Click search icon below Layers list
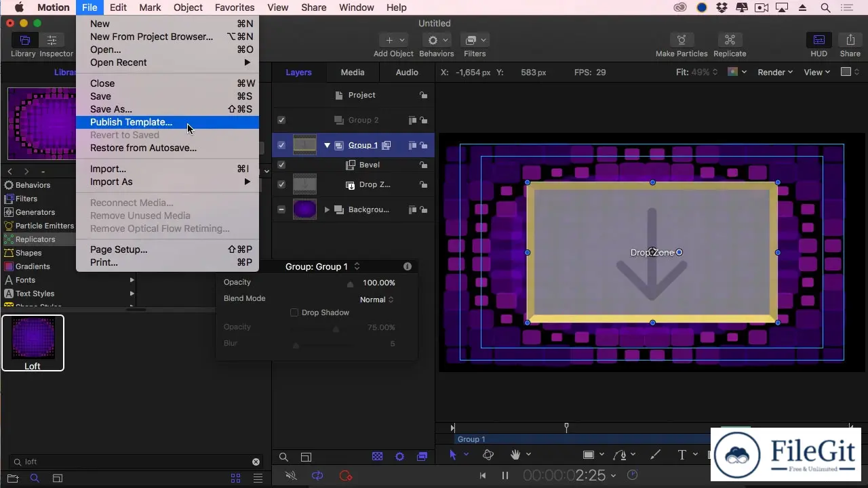The height and width of the screenshot is (488, 868). [x=284, y=457]
